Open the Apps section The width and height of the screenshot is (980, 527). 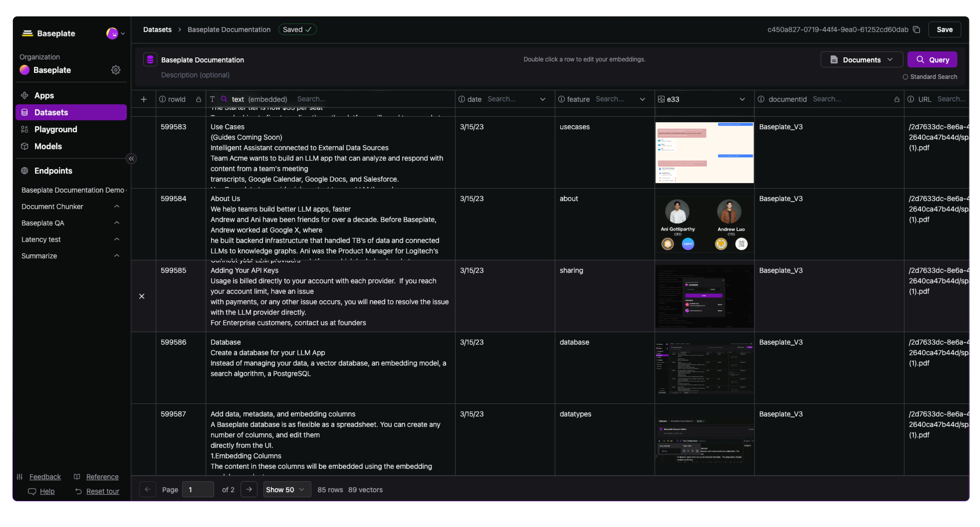click(71, 95)
